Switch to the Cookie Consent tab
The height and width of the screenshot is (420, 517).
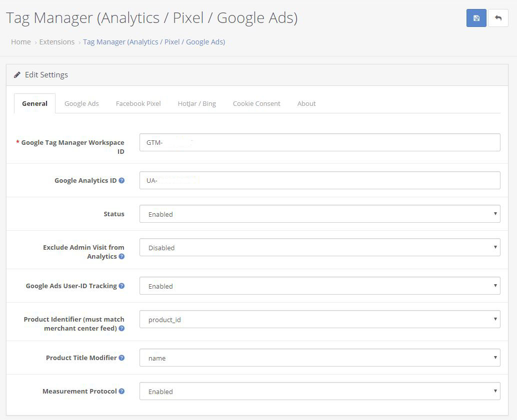pyautogui.click(x=256, y=103)
